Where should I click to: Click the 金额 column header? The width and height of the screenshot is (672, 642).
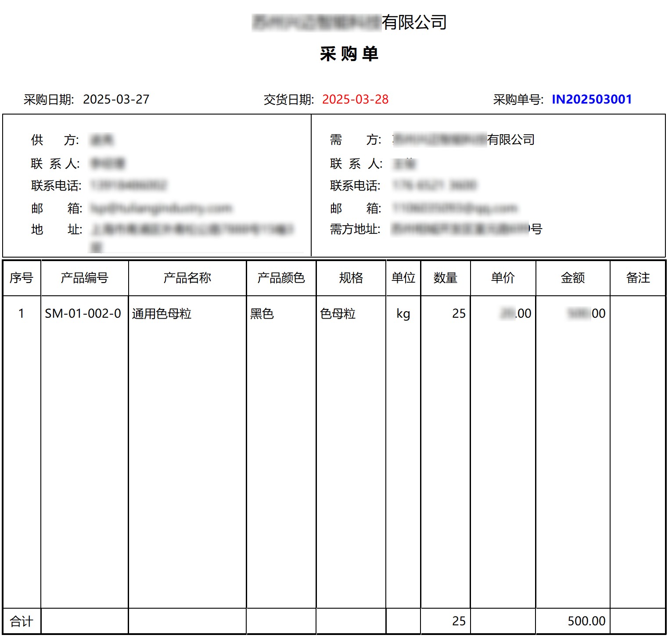coord(572,278)
